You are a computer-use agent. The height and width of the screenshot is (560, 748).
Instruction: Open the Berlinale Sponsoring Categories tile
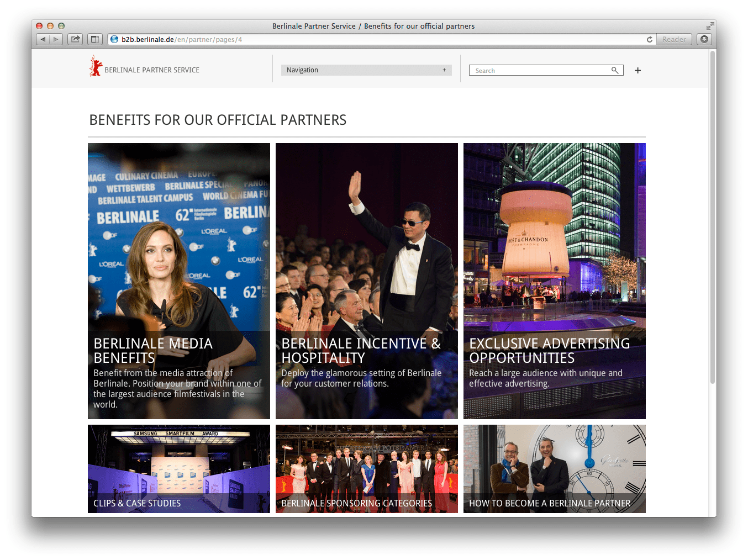coord(367,469)
